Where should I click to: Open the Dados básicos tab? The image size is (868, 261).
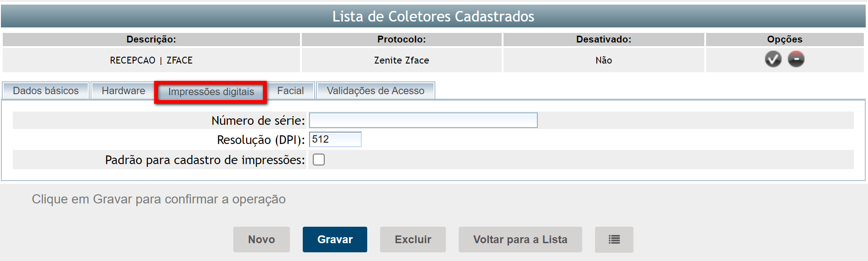point(46,91)
